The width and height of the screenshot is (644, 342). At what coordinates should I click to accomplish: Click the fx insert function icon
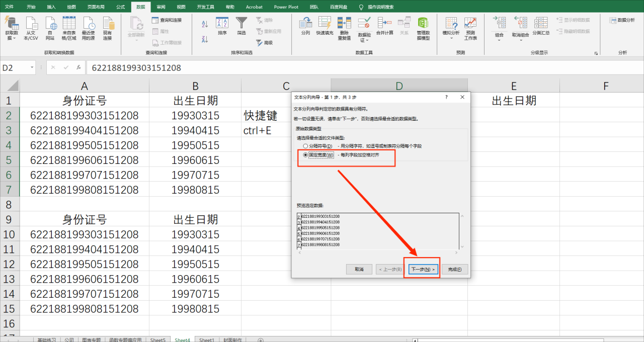(78, 67)
